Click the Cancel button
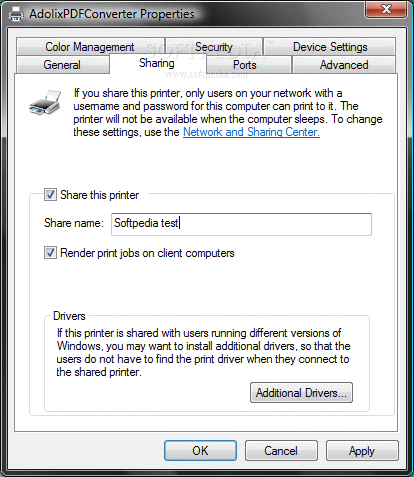Image resolution: width=414 pixels, height=477 pixels. [x=281, y=451]
